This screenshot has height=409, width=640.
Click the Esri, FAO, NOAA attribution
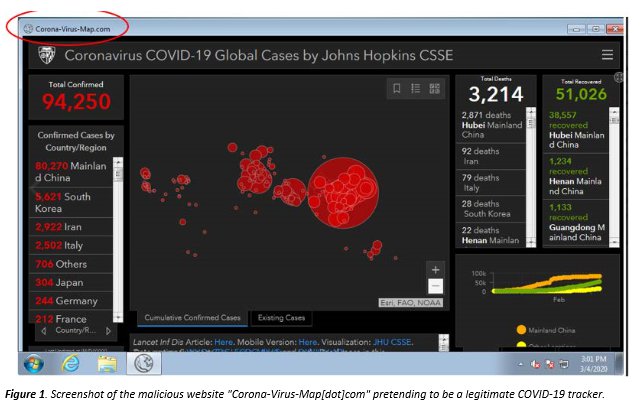pyautogui.click(x=410, y=302)
